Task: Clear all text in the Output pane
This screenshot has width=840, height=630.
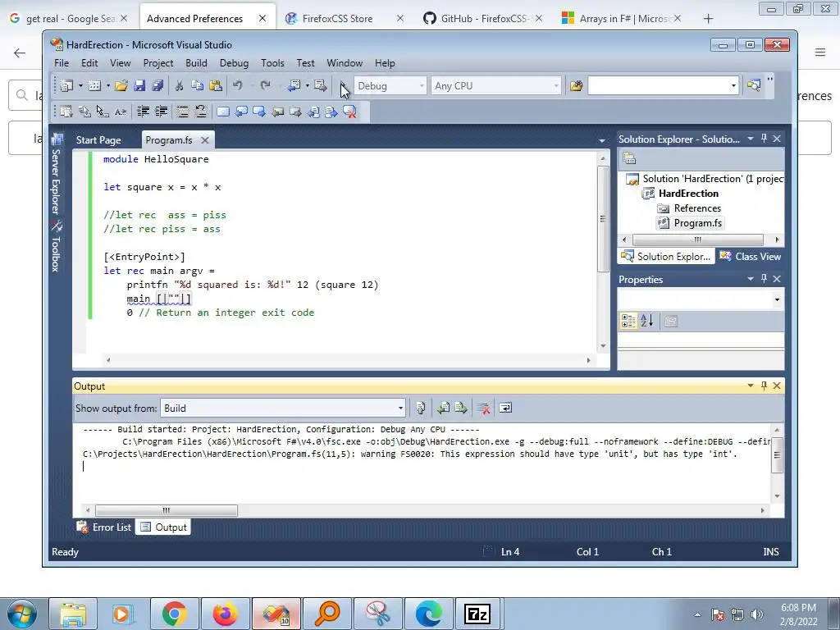Action: [483, 409]
